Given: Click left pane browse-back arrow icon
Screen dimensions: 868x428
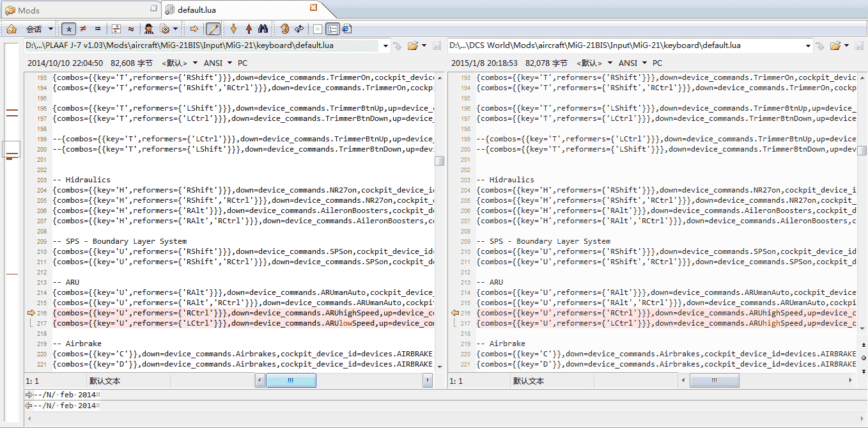Looking at the screenshot, I should click(397, 45).
